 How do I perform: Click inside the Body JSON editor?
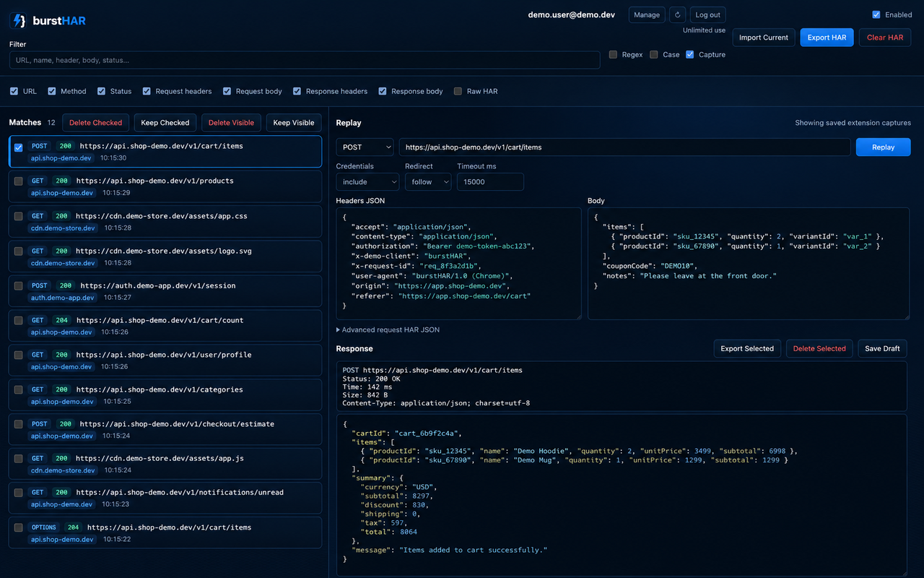749,264
